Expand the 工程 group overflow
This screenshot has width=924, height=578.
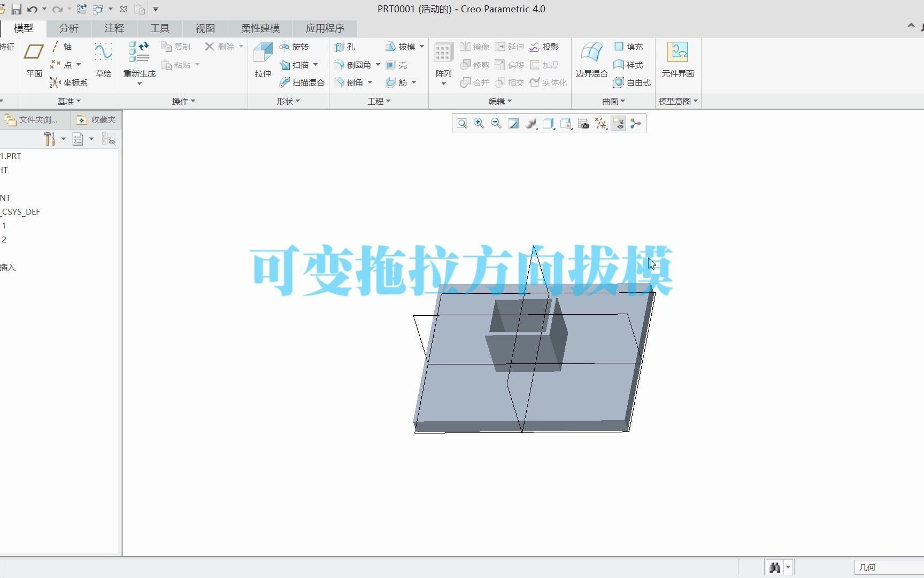[379, 101]
